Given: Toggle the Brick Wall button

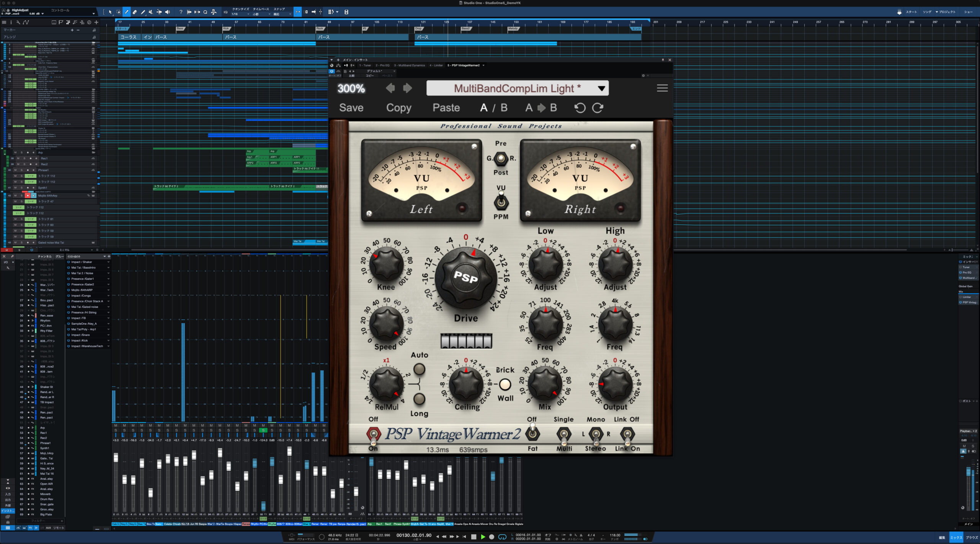Looking at the screenshot, I should [505, 384].
